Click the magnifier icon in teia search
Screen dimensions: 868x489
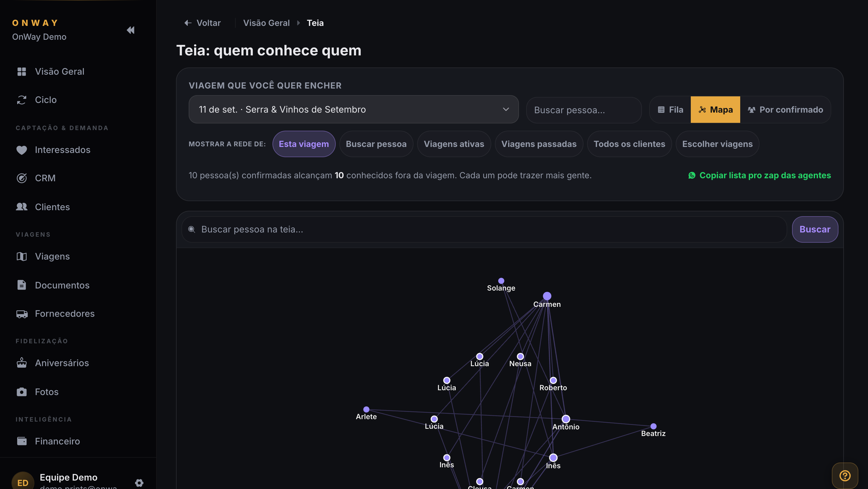coord(192,229)
